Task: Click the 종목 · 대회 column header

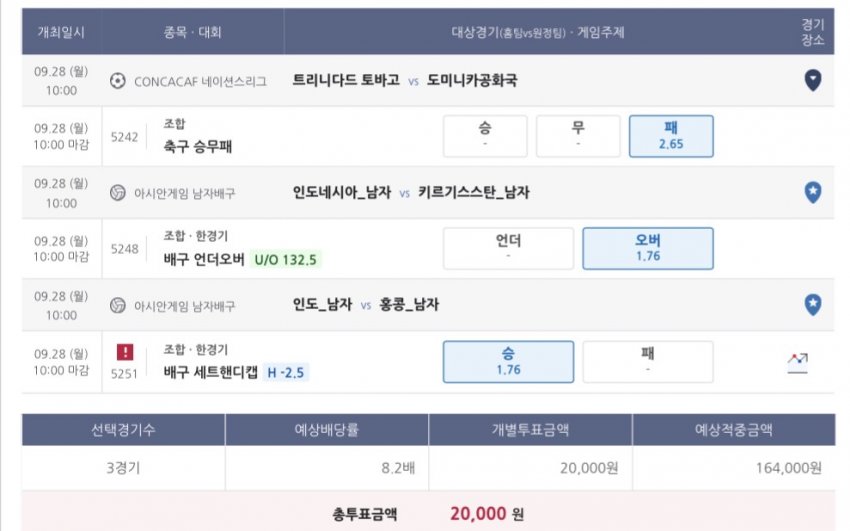Action: [192, 32]
